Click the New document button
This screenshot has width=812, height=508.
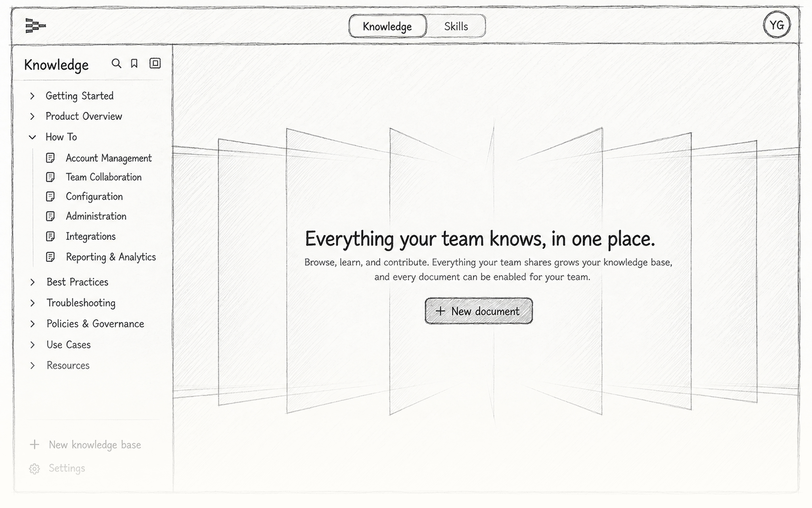pyautogui.click(x=479, y=311)
